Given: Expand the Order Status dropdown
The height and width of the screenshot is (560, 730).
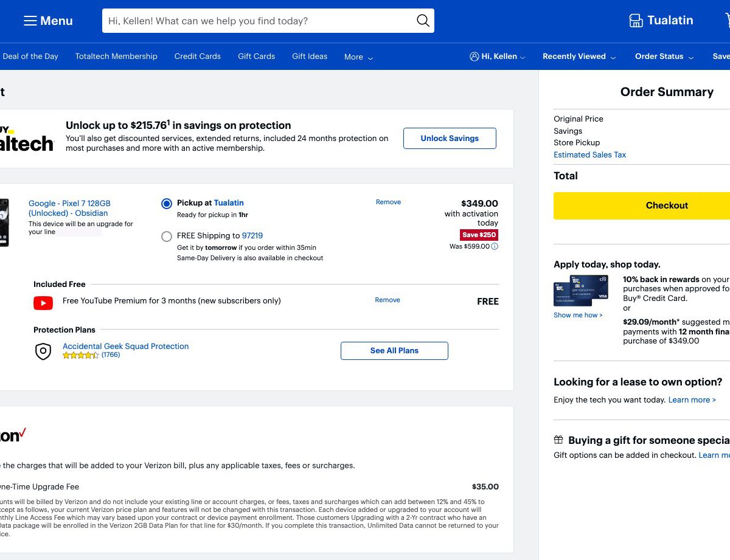Looking at the screenshot, I should click(x=664, y=57).
